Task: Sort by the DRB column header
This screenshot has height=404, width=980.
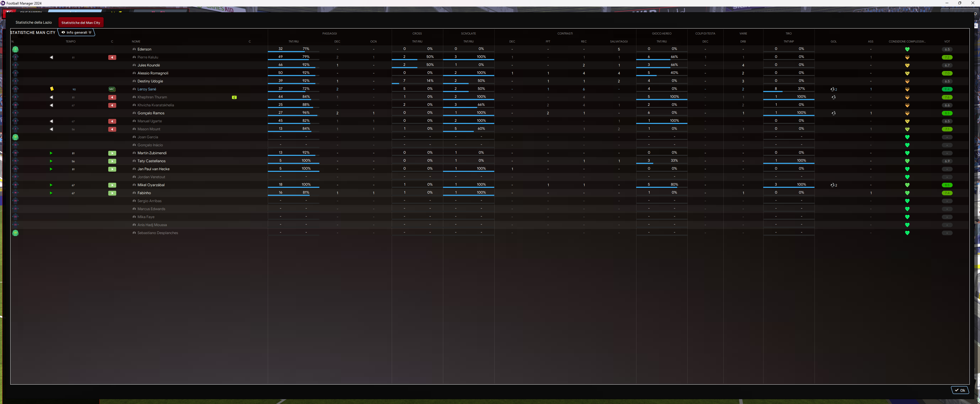Action: coord(743,42)
